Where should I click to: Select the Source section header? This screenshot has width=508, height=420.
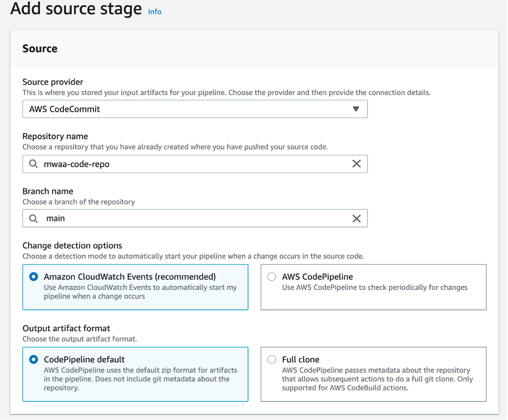pyautogui.click(x=40, y=48)
